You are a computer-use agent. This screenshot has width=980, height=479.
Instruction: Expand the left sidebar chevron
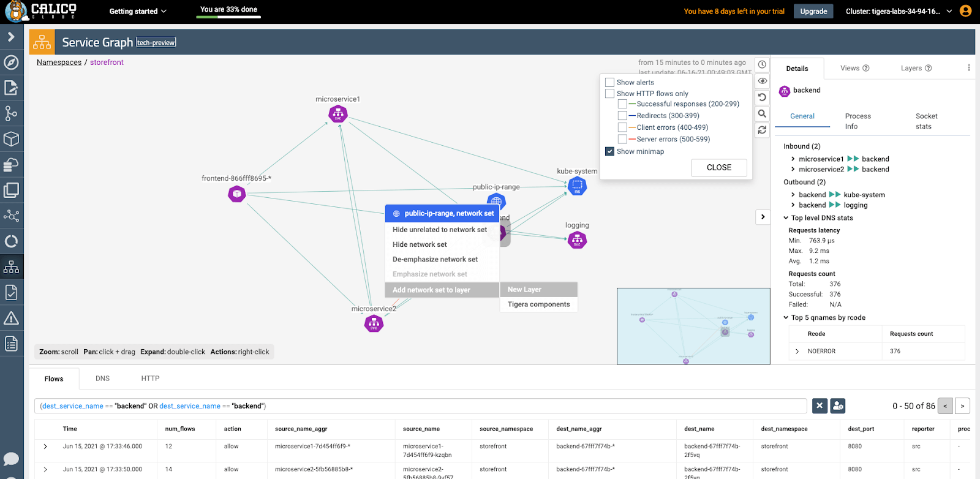[11, 37]
